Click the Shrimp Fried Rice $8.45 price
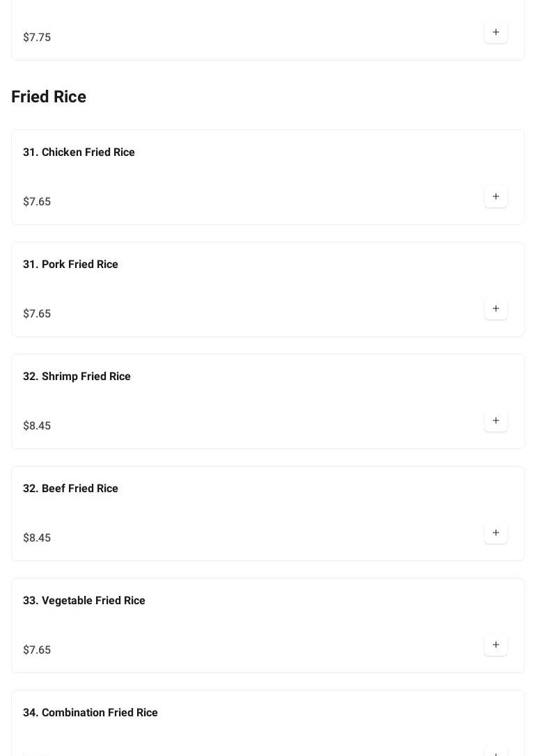This screenshot has height=756, width=536. (x=37, y=426)
